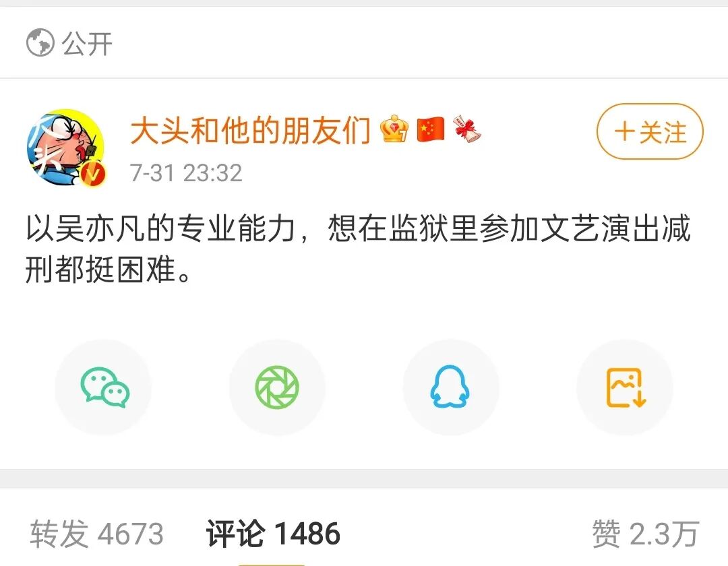Follow the account with the +关注 button
Screen dimensions: 728x566
pos(650,131)
